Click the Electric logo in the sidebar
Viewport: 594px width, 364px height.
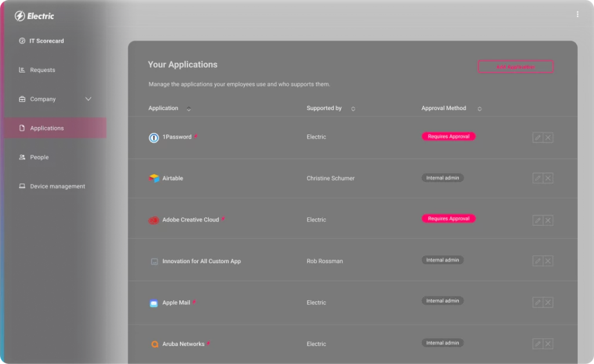34,16
